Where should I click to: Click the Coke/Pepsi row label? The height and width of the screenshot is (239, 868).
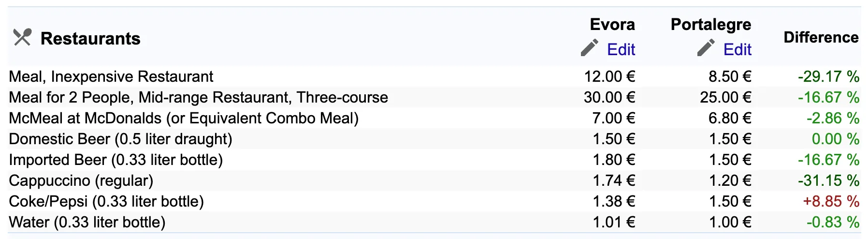tap(106, 201)
